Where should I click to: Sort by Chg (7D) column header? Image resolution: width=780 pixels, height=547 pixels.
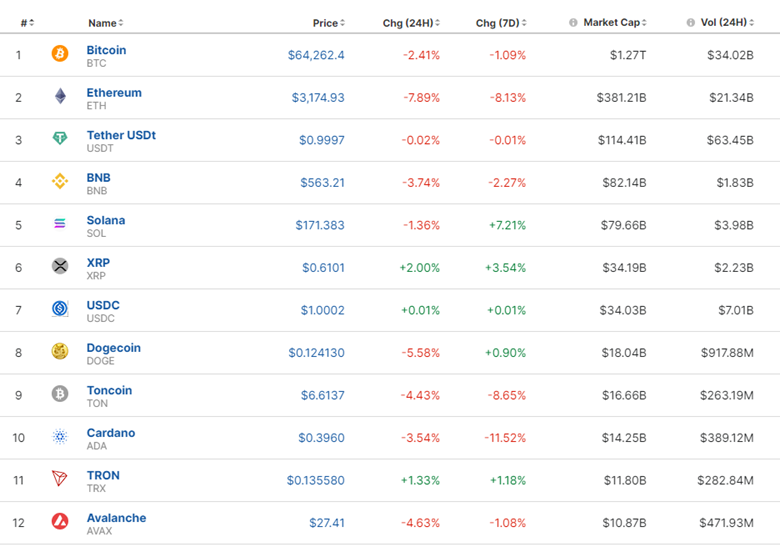pyautogui.click(x=501, y=23)
